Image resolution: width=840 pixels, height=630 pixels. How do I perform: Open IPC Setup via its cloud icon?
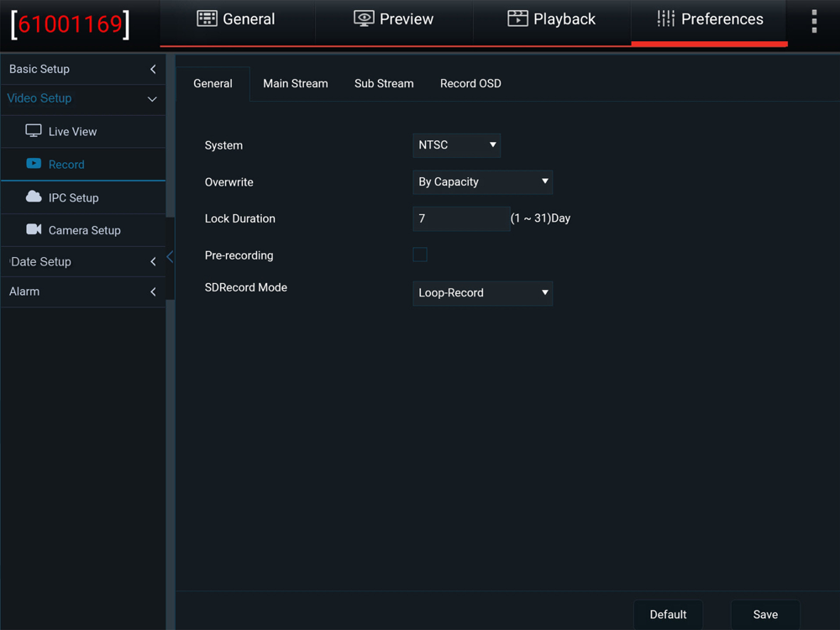pos(34,197)
